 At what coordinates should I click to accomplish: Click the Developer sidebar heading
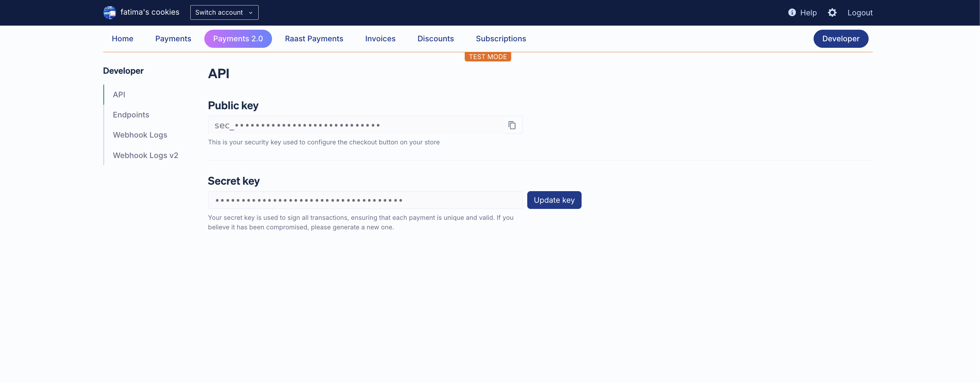click(x=123, y=71)
